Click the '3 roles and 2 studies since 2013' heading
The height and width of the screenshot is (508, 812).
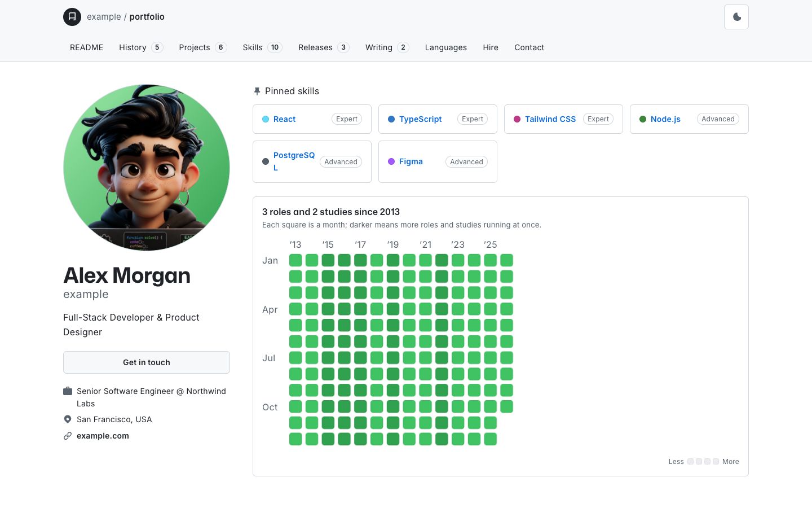(x=331, y=212)
